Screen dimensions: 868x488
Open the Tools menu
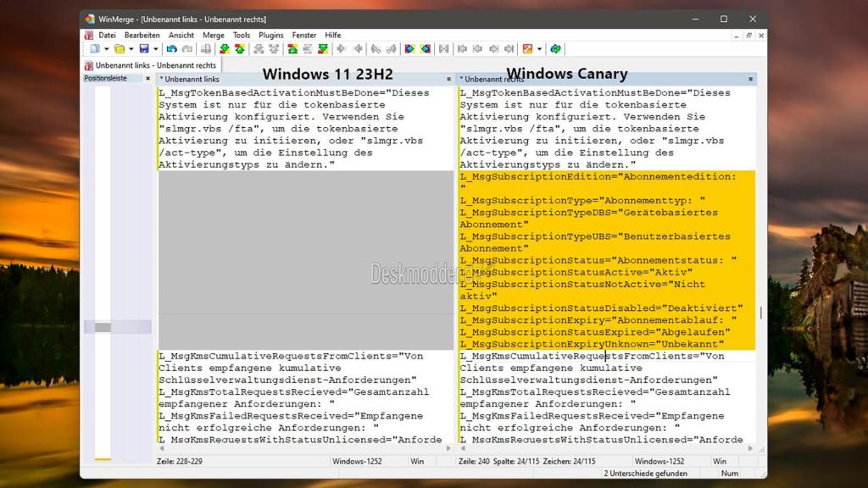click(x=242, y=35)
